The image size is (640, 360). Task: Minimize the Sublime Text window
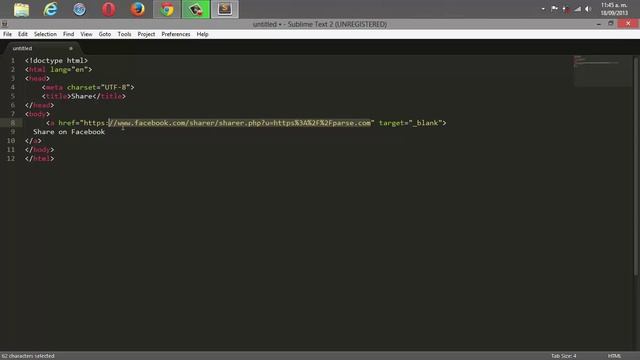(598, 24)
